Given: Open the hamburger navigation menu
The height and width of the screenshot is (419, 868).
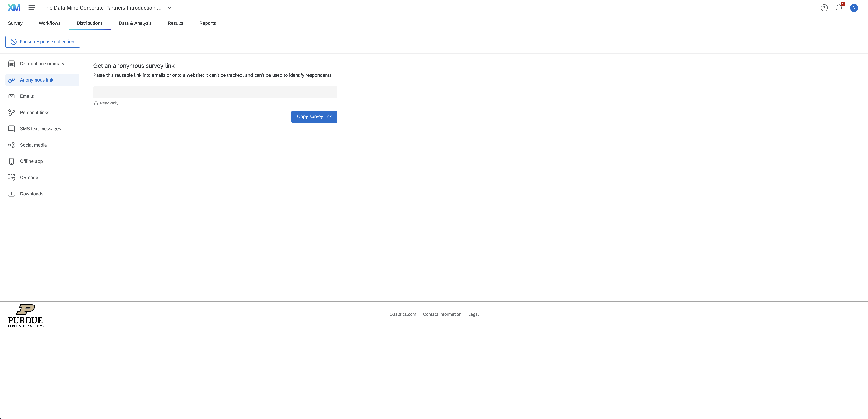Looking at the screenshot, I should point(31,8).
